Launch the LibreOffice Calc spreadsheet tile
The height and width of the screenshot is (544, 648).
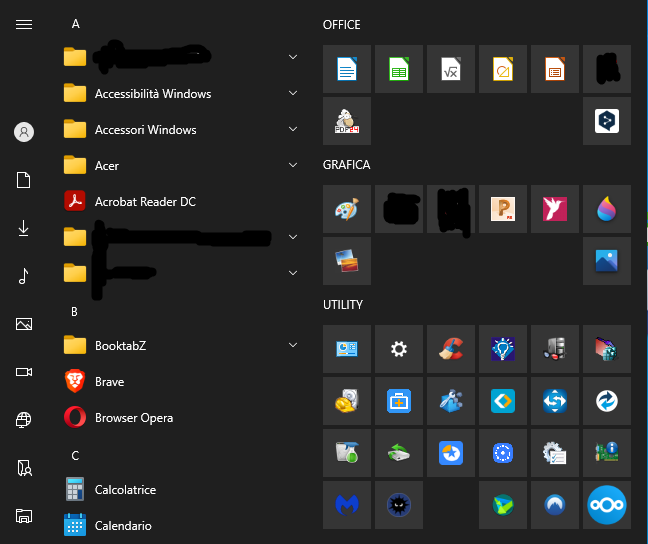pos(399,69)
